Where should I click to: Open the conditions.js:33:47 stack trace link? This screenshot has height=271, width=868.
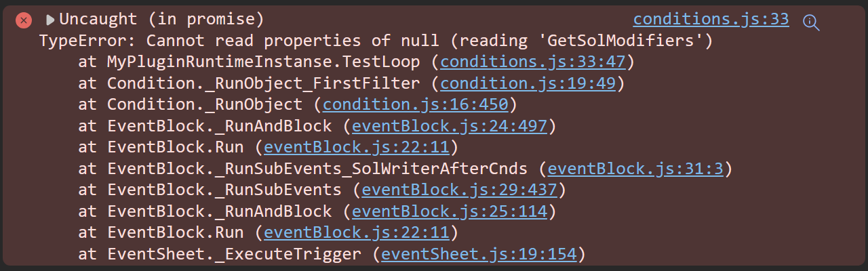[532, 62]
